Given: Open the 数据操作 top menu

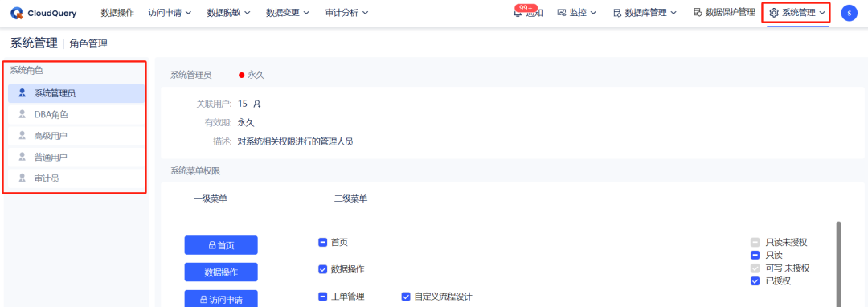Looking at the screenshot, I should 117,13.
